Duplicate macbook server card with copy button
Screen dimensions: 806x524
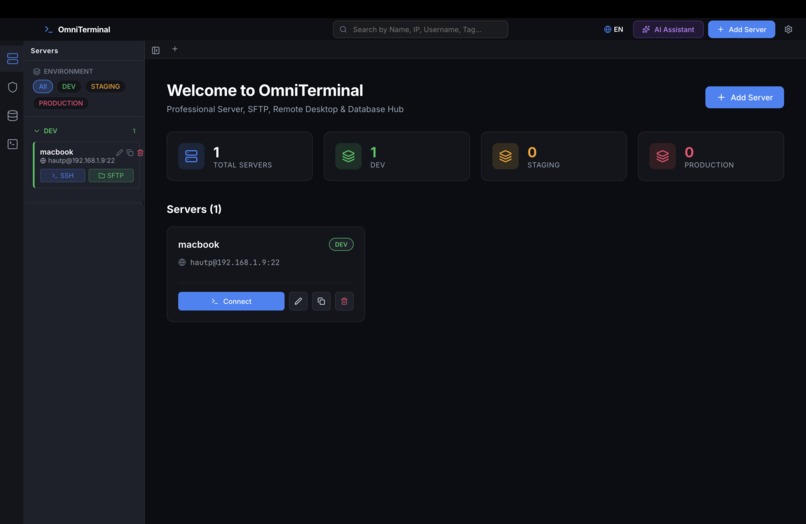[x=321, y=301]
